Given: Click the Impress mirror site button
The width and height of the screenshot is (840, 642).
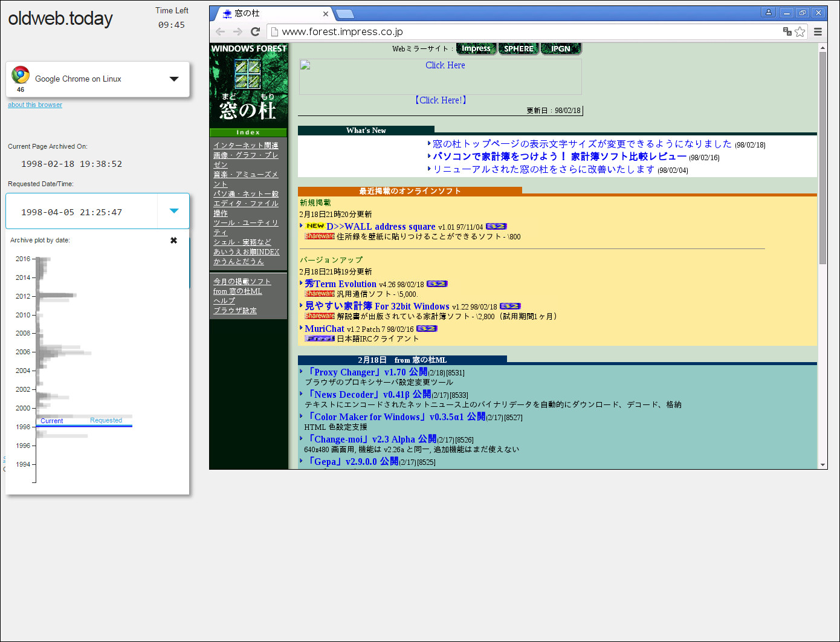Looking at the screenshot, I should click(x=476, y=48).
